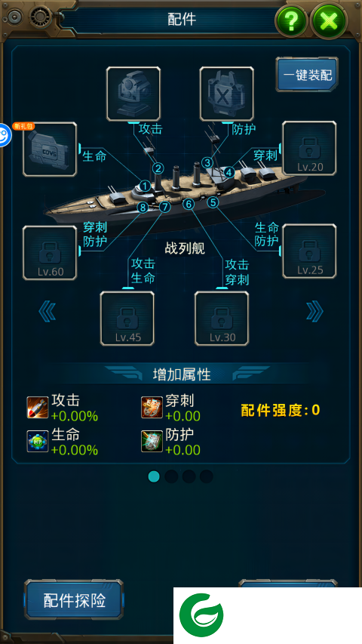The width and height of the screenshot is (362, 644).
Task: Tap the locked Lv.60 穿刺防护 slot
Action: [x=50, y=253]
